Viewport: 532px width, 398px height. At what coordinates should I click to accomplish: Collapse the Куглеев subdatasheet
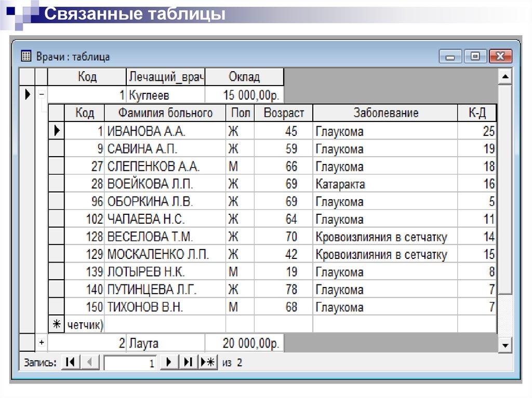point(42,95)
